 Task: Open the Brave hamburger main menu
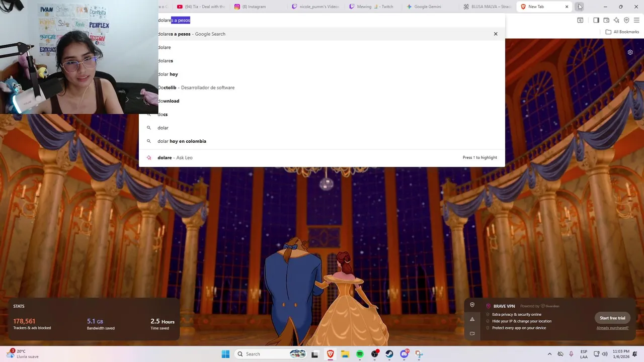point(636,20)
